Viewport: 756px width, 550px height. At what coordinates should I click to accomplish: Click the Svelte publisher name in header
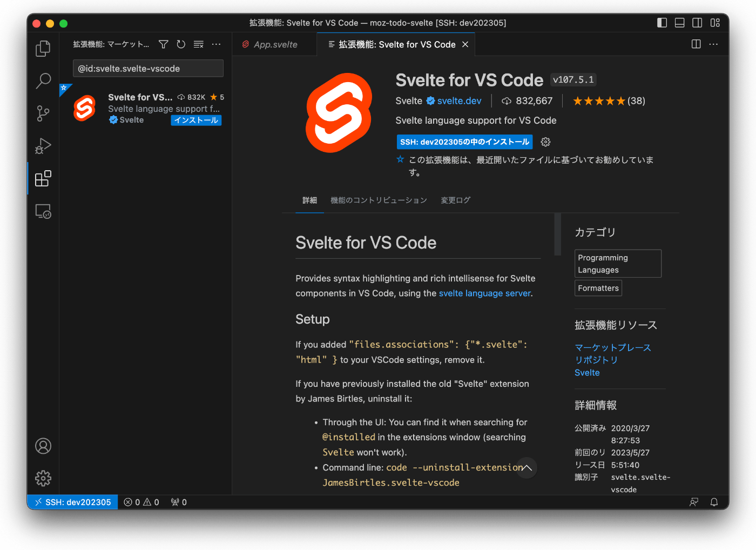point(409,101)
